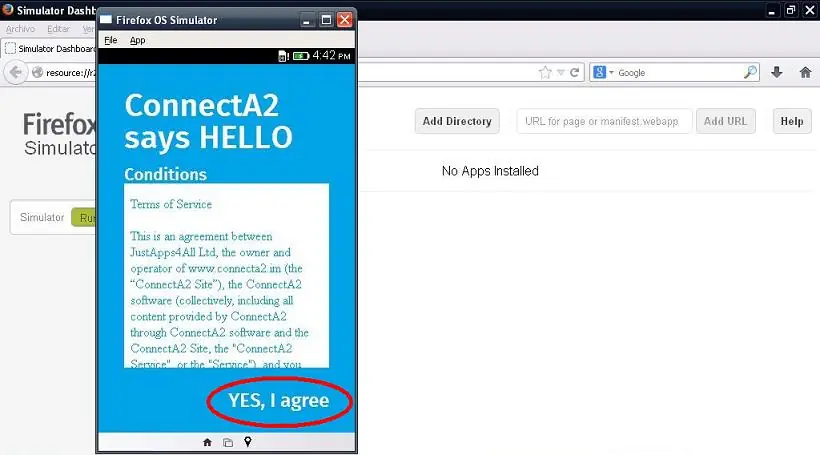Open the downloads arrow icon
The width and height of the screenshot is (820, 455).
tap(777, 73)
